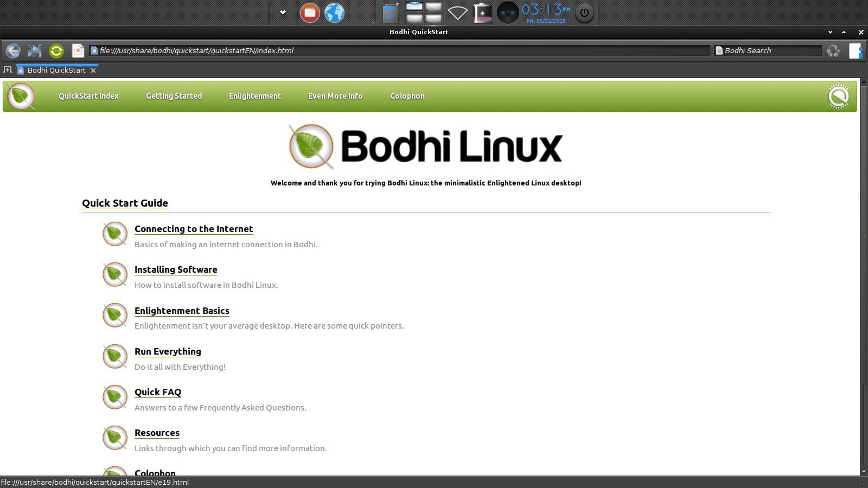Expand the shelf dropdown arrow left of the folder icon
The height and width of the screenshot is (488, 868).
[283, 12]
